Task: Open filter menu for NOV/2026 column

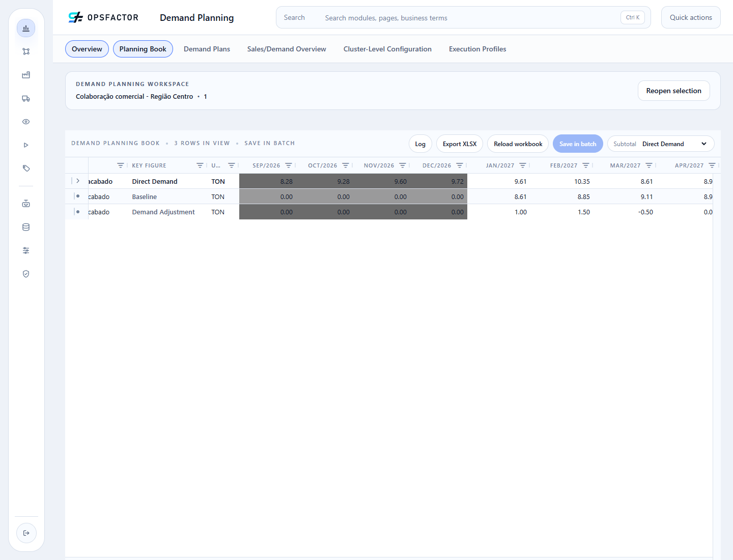Action: (x=403, y=165)
